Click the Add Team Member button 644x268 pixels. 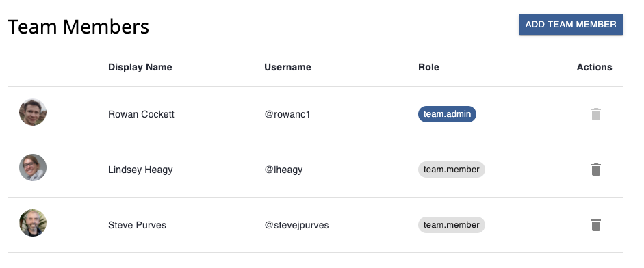click(x=571, y=25)
